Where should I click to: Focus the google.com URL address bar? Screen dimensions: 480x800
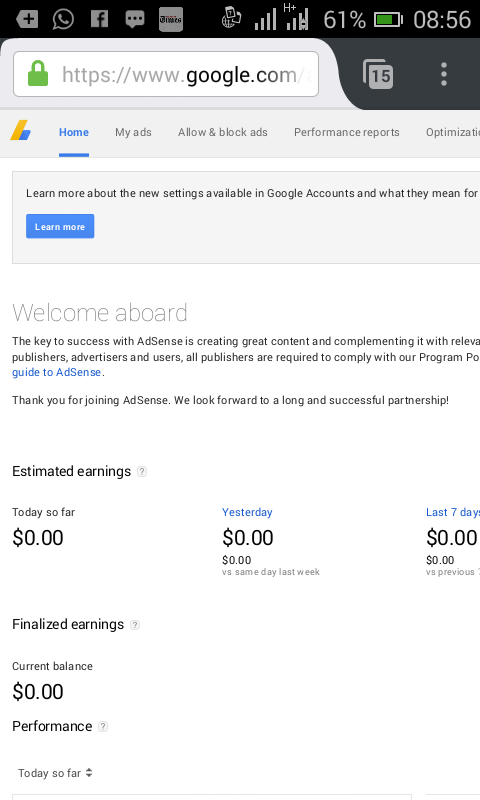click(166, 74)
